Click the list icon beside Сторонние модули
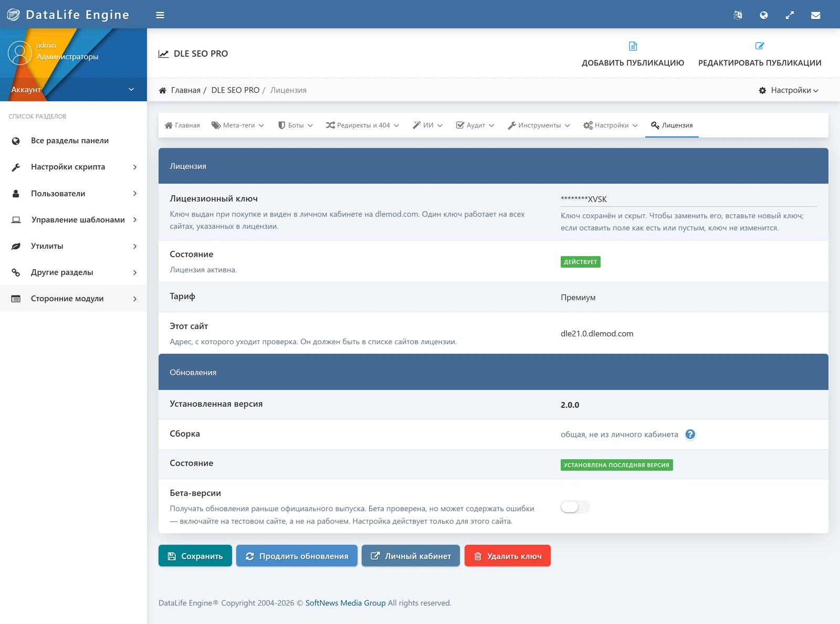The height and width of the screenshot is (624, 840). click(x=16, y=299)
